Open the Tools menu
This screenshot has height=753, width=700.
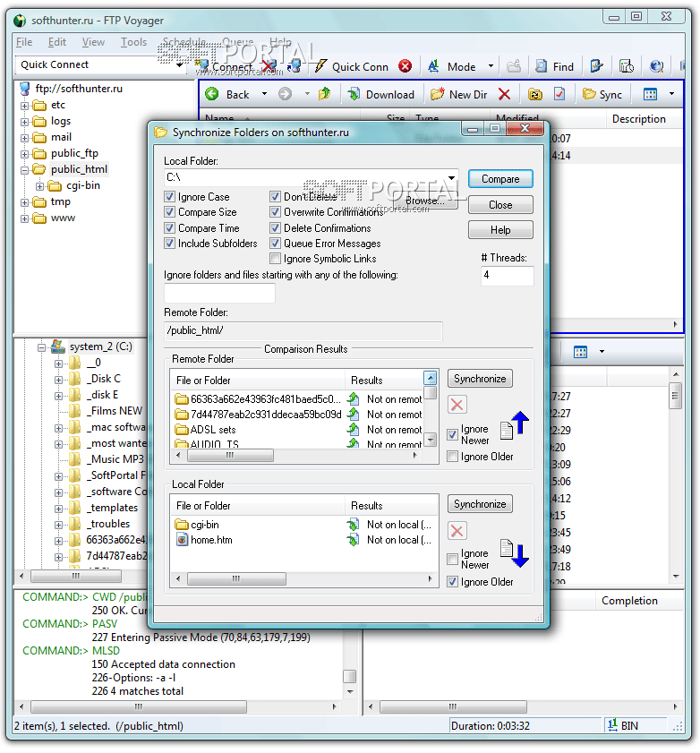point(133,42)
